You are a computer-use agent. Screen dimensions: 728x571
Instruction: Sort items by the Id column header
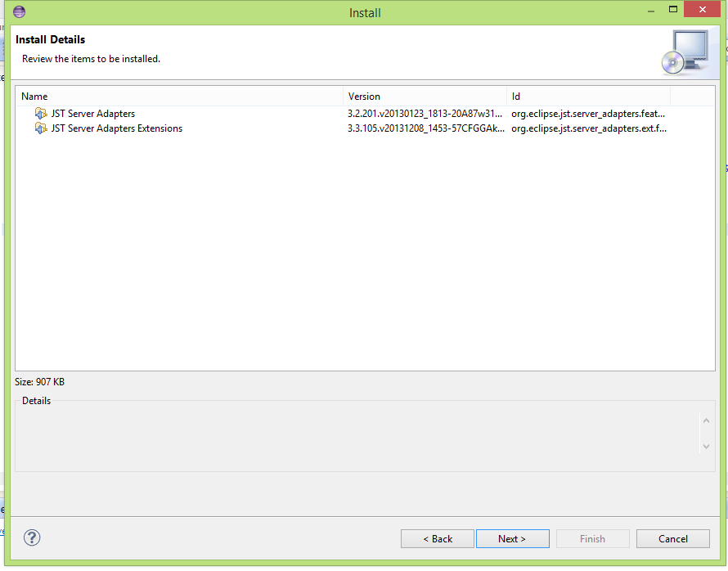[589, 97]
